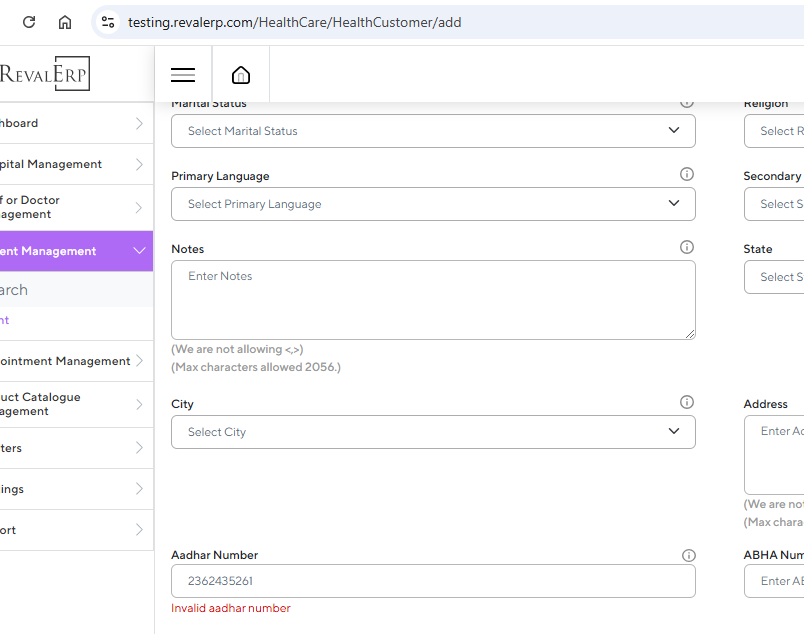Click info icon next to Notes field
Screen dimensions: 804x634
tap(687, 247)
